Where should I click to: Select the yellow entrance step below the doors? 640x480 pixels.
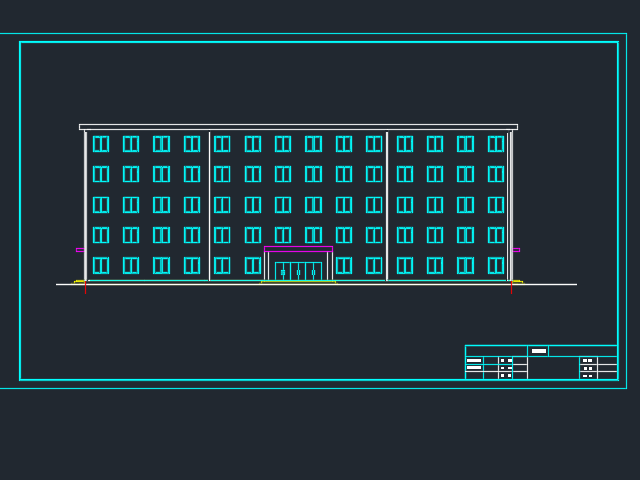coord(298,282)
